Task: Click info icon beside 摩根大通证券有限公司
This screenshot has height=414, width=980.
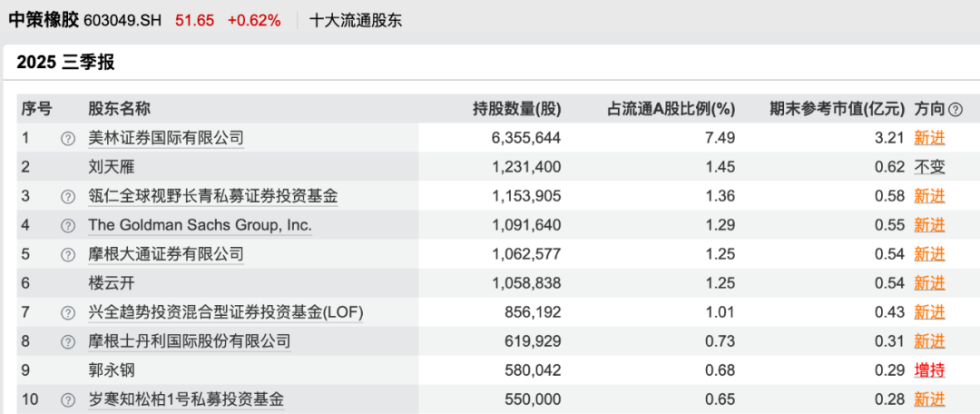Action: pos(67,254)
